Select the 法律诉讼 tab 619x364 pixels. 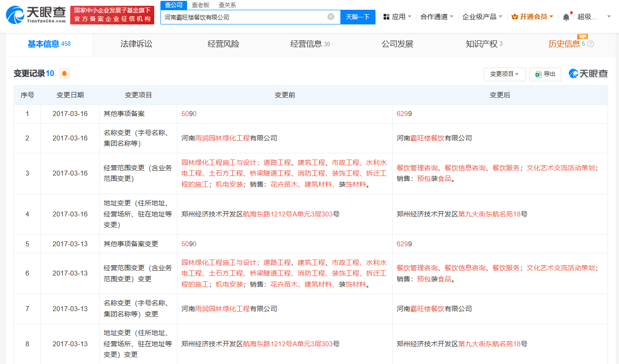136,44
